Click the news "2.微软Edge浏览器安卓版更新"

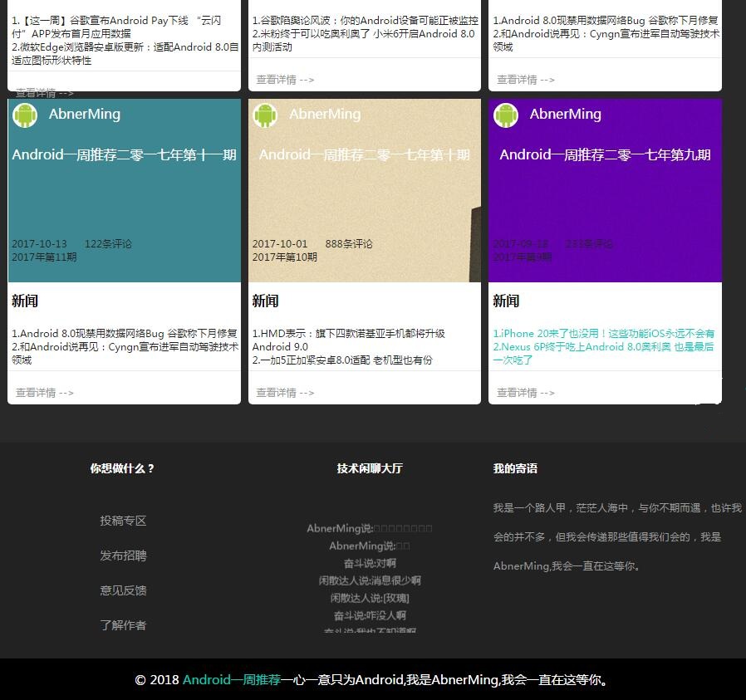point(125,54)
